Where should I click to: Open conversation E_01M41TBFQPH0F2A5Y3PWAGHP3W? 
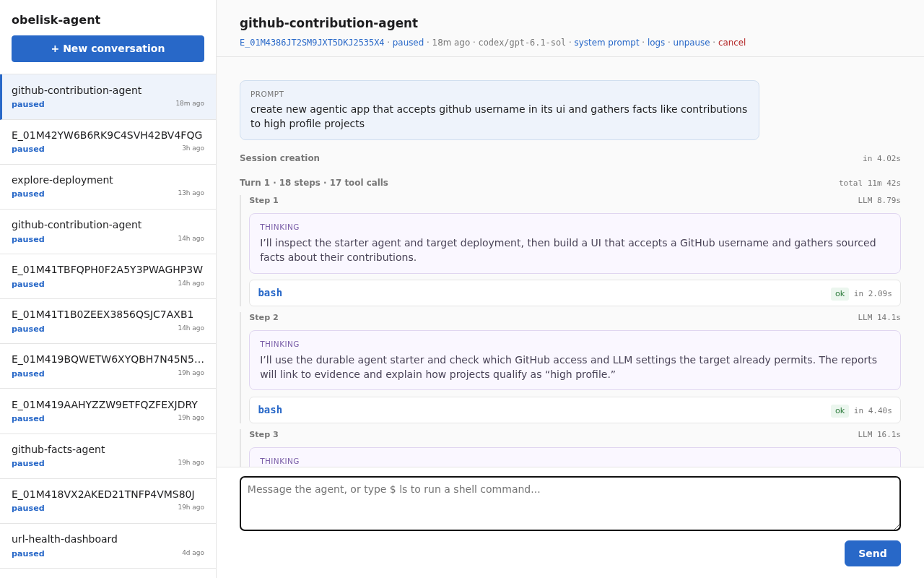(108, 276)
